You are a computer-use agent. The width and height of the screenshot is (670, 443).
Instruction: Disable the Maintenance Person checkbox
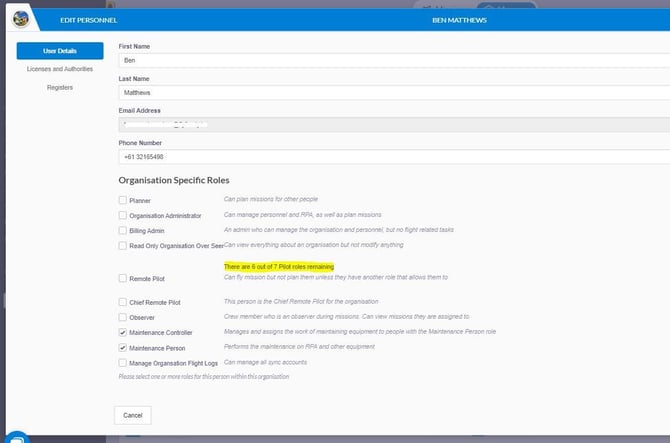(x=122, y=347)
